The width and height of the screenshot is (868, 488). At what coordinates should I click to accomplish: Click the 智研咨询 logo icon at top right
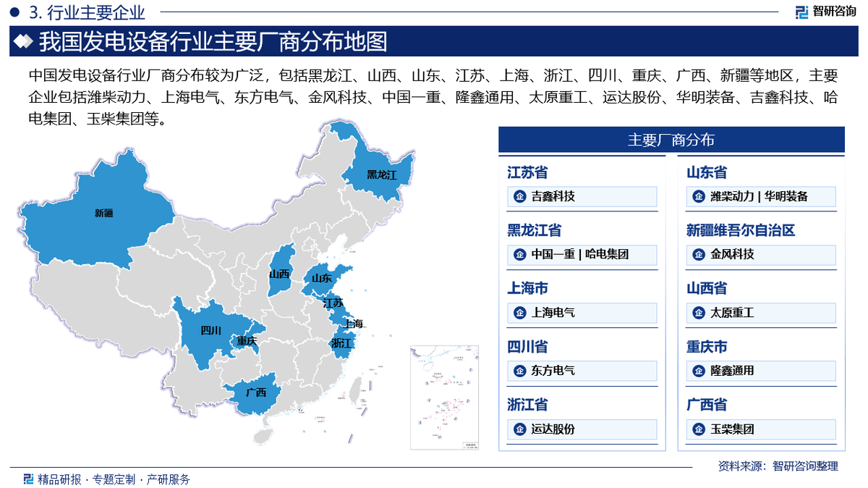(802, 12)
